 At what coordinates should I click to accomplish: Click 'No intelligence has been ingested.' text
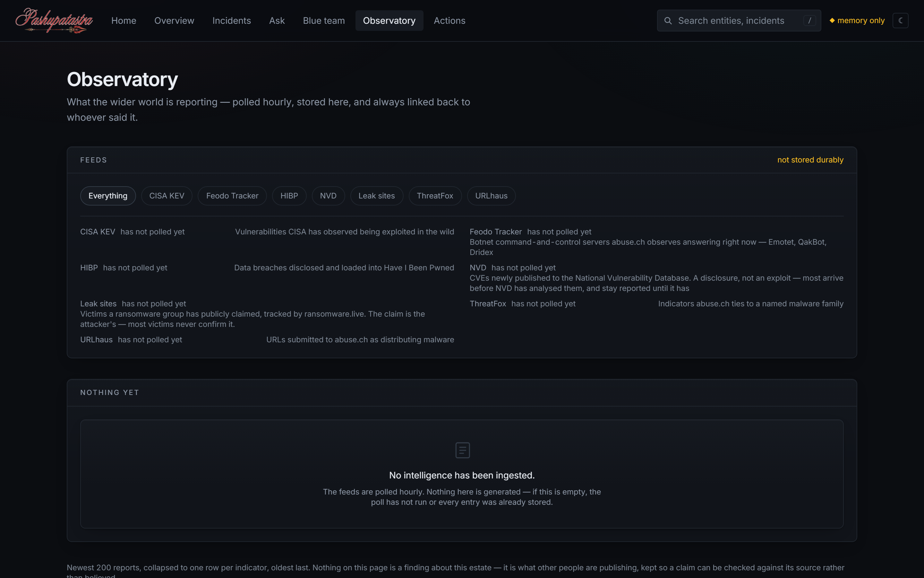click(462, 475)
